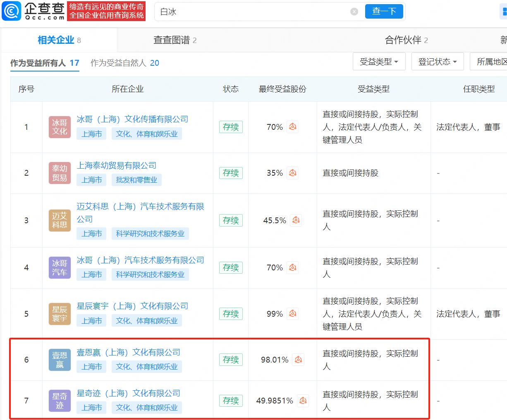Open equity chart icon beside 49.9851% share
Screen dimensions: 507x420
[303, 401]
